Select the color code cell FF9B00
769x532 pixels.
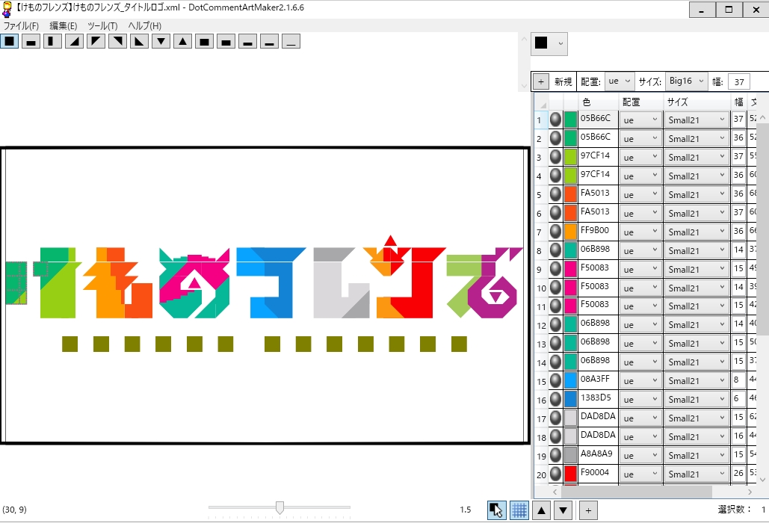pos(598,230)
